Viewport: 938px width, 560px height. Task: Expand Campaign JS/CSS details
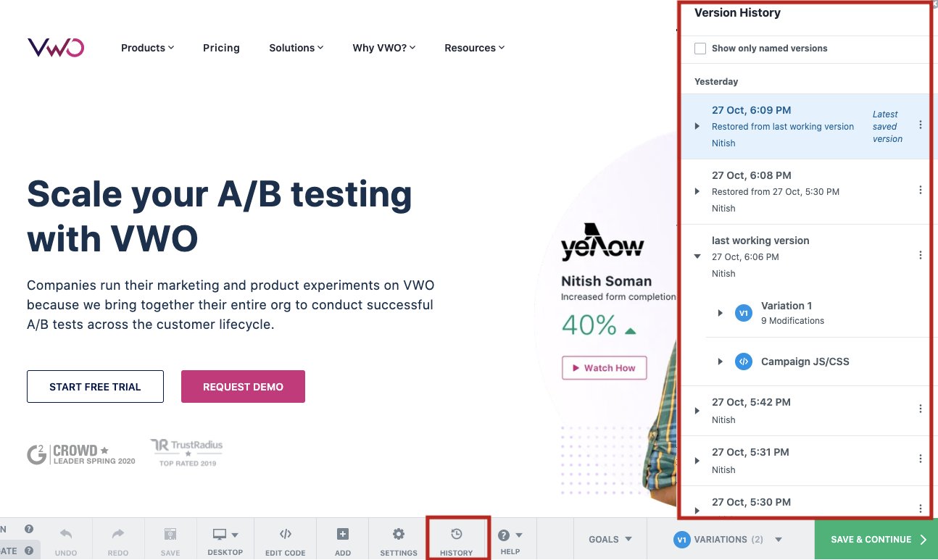pyautogui.click(x=720, y=362)
